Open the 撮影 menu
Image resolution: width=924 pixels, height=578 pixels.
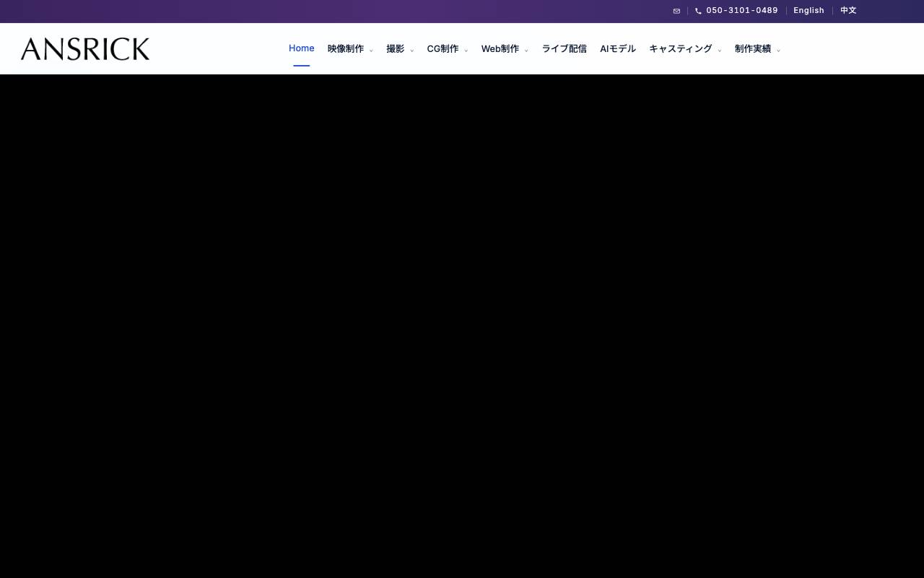click(x=396, y=49)
